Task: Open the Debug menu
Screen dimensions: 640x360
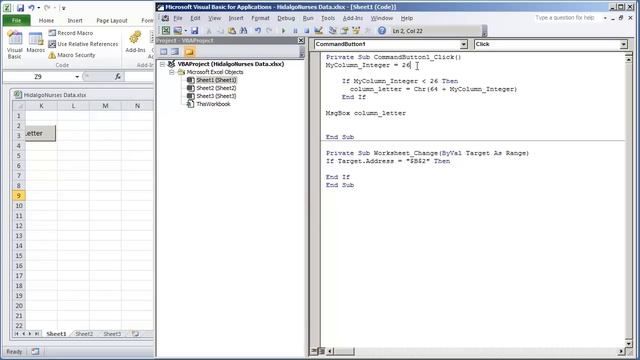Action: 286,18
